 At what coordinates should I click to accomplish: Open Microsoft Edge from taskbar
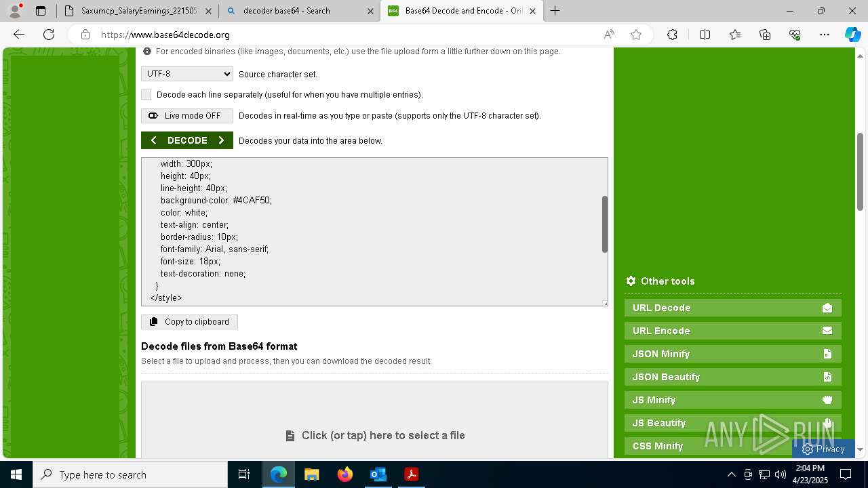coord(279,474)
